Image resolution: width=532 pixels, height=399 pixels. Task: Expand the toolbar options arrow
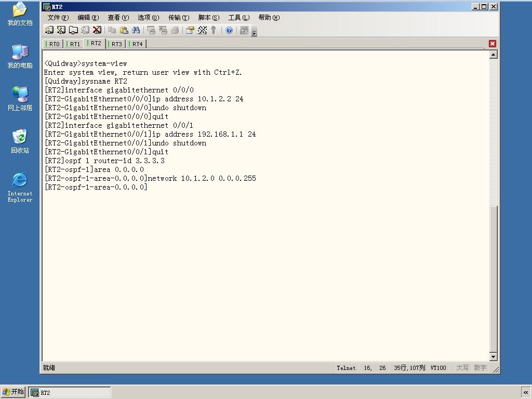click(254, 33)
